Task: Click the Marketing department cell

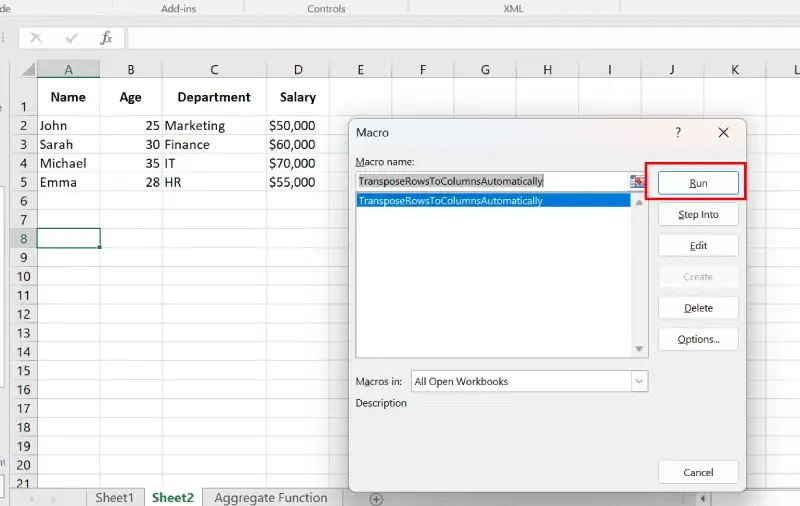Action: click(214, 125)
